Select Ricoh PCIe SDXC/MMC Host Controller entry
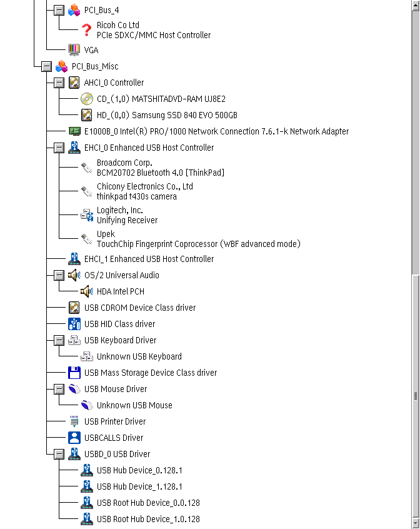Screen dimensions: 420x529 click(x=154, y=30)
